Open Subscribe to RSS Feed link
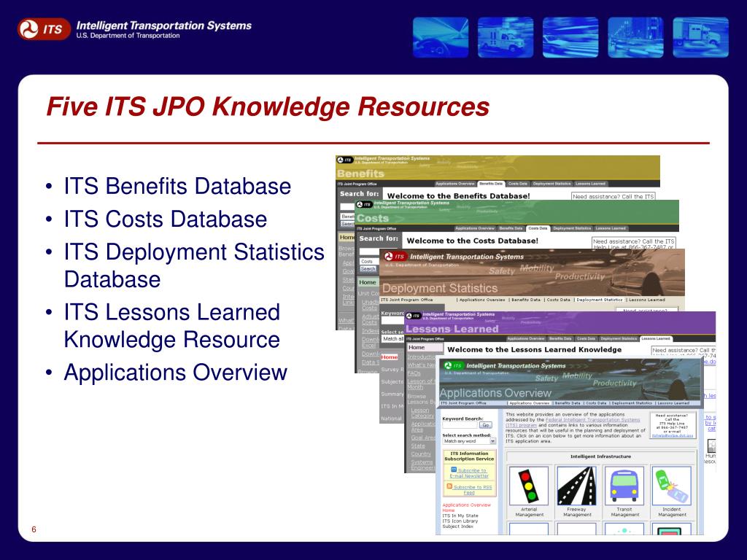Viewport: 747px width, 560px height. (x=472, y=489)
